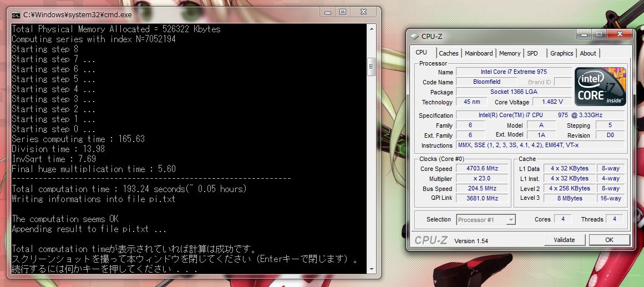This screenshot has height=287, width=644.
Task: Click the Level 2 value '4 x 256 KBytes'
Action: (x=569, y=188)
